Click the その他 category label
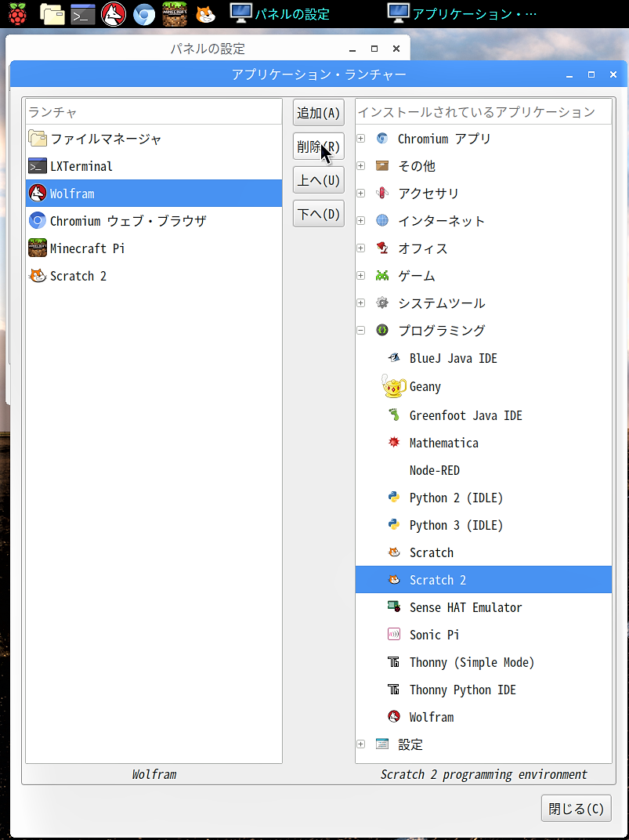The width and height of the screenshot is (629, 840). click(x=417, y=166)
